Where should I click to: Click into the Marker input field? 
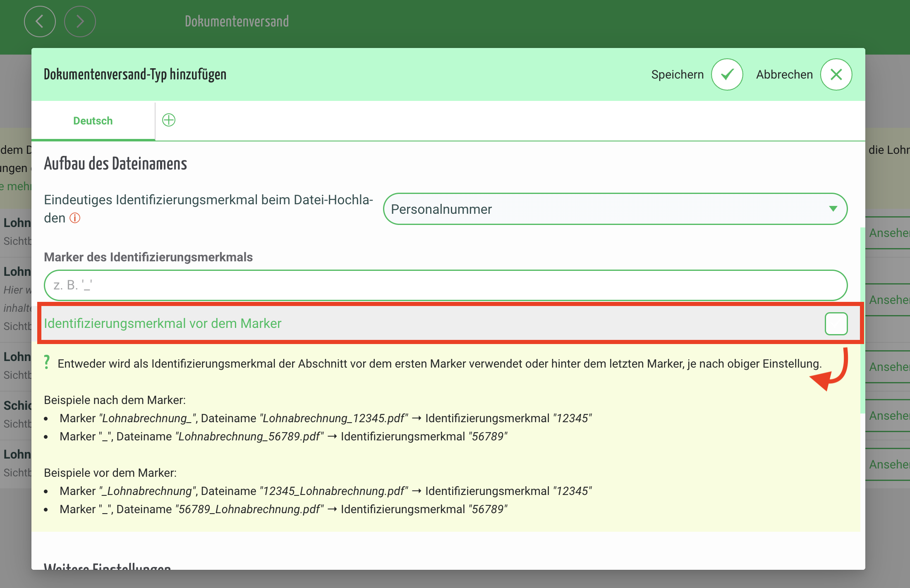click(x=445, y=285)
